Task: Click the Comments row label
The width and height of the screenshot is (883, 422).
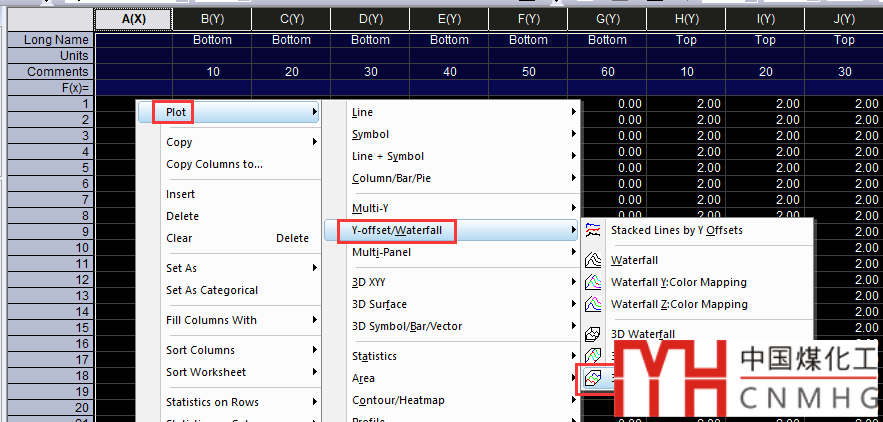Action: coord(51,72)
